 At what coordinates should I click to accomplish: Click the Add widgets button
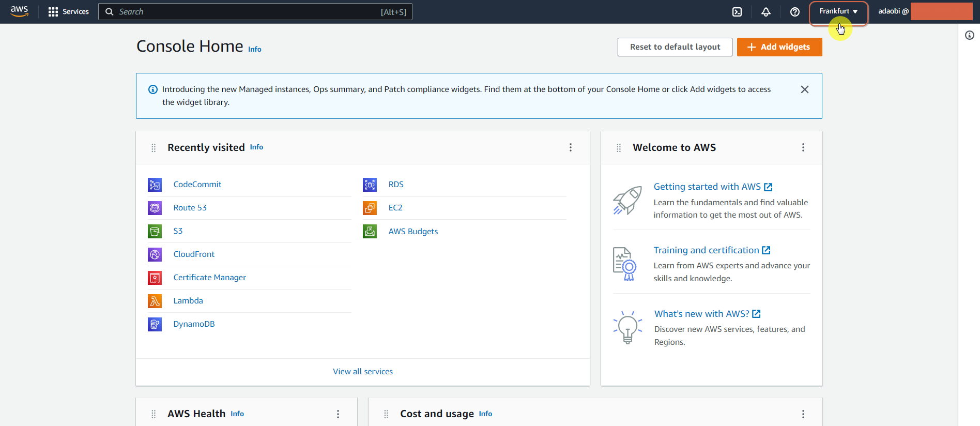click(779, 47)
